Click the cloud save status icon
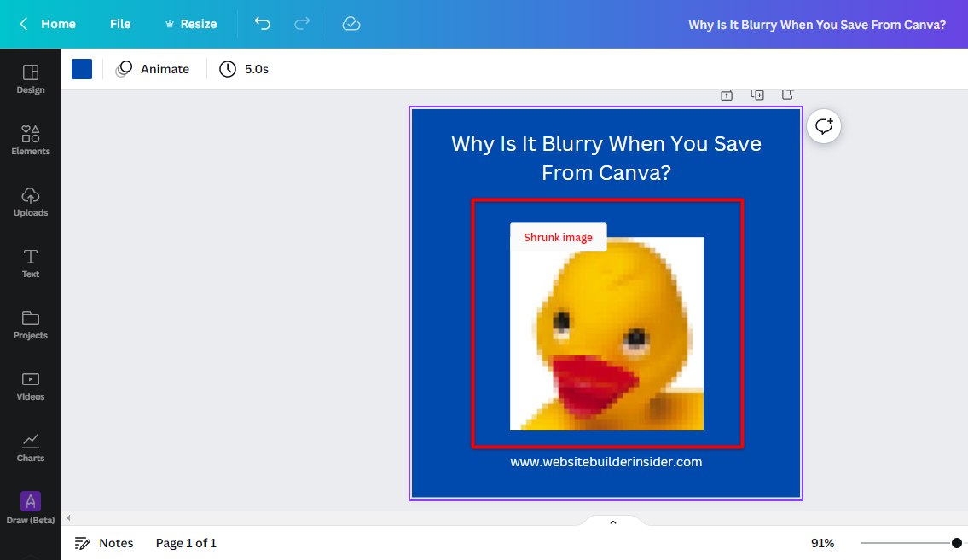The height and width of the screenshot is (560, 968). coord(351,24)
